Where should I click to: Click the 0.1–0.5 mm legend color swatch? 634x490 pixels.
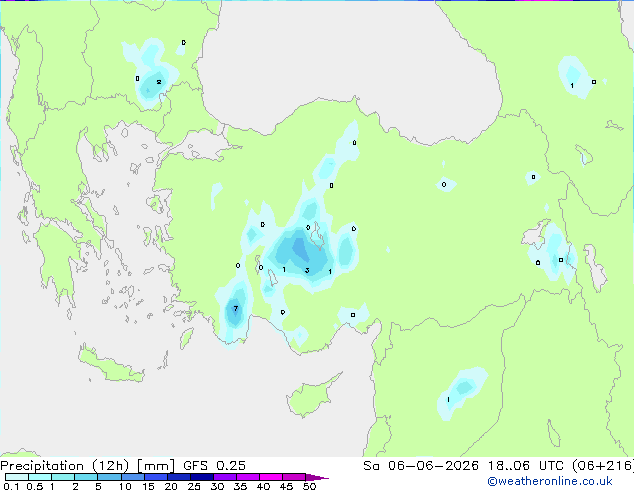click(17, 477)
